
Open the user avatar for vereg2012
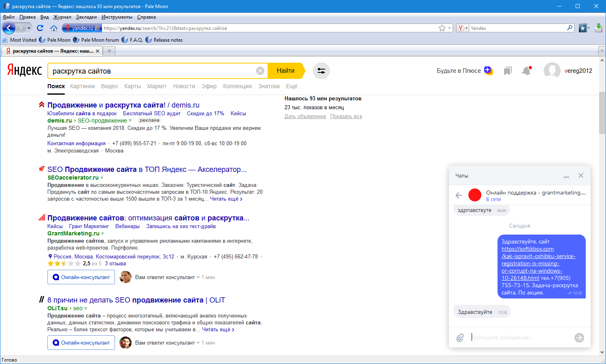552,71
